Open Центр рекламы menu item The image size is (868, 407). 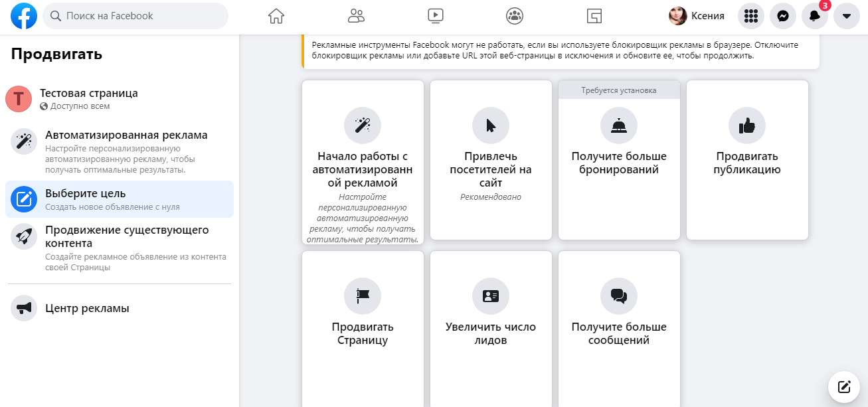[x=120, y=308]
